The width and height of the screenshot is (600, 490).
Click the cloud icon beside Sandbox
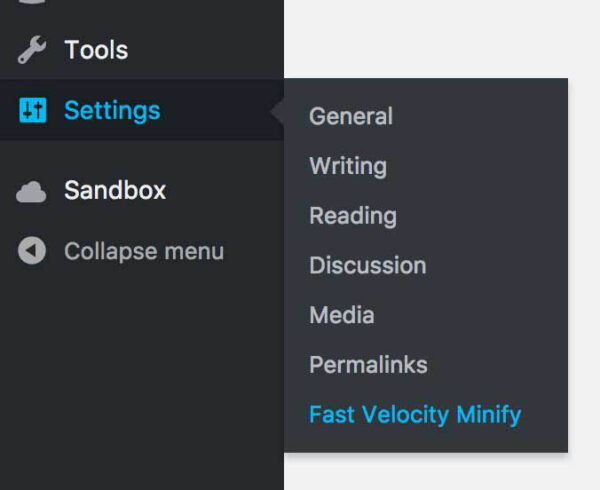click(x=32, y=191)
